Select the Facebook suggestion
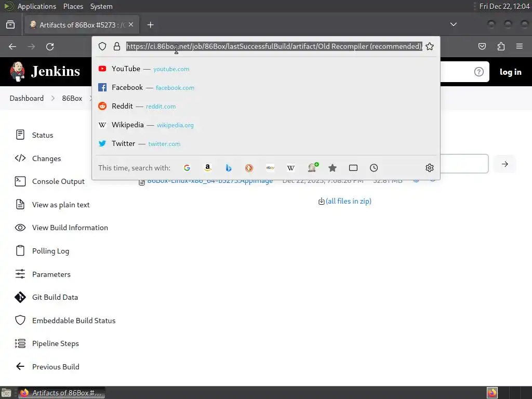This screenshot has height=399, width=532. tap(266, 87)
